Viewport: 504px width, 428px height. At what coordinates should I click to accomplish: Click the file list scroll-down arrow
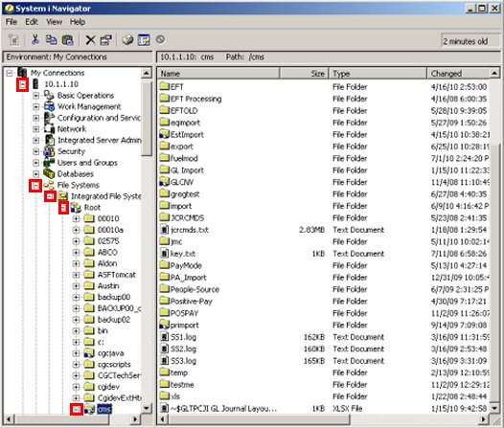pyautogui.click(x=495, y=408)
